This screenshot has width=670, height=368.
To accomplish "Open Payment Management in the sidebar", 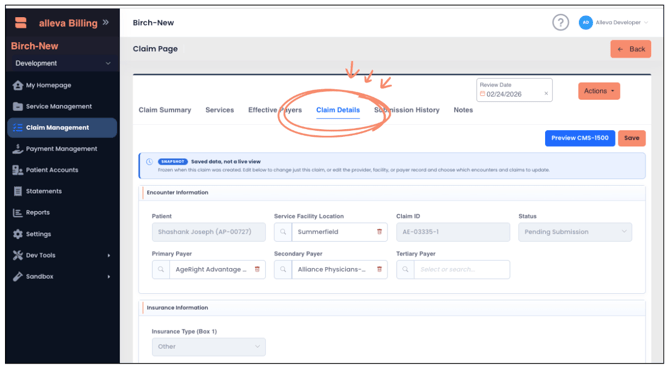I will point(62,149).
